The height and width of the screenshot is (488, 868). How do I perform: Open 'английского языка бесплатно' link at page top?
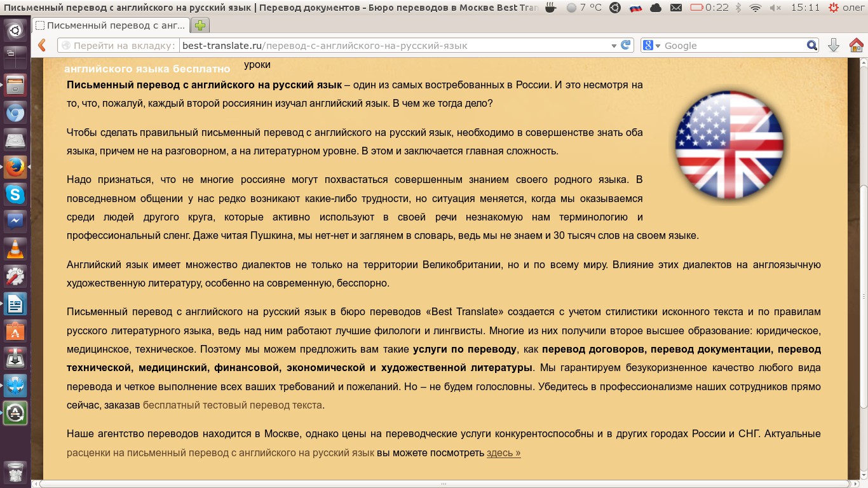147,68
